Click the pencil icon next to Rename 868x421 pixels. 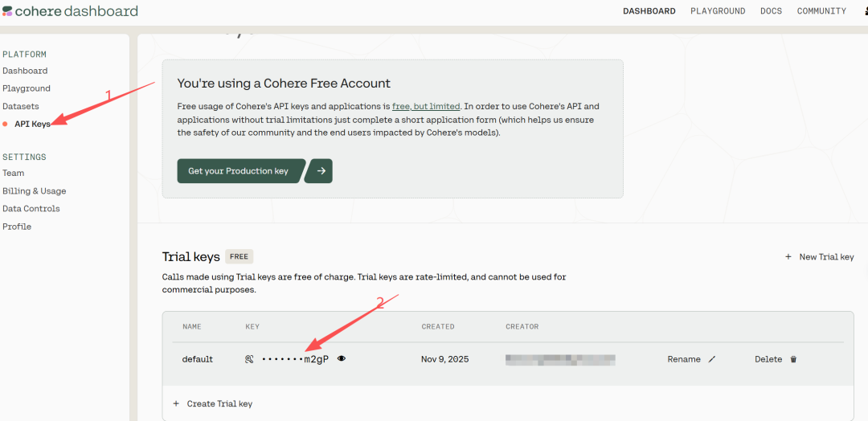point(712,359)
